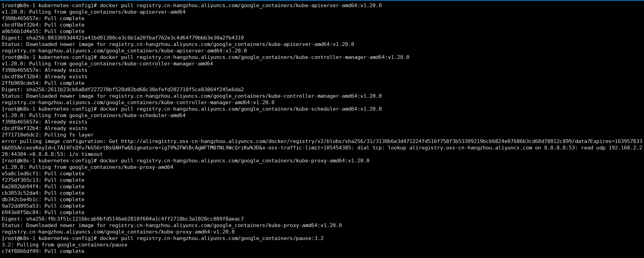Click the "e5a8c1ed6cf1: Pull complete" line

43,174
